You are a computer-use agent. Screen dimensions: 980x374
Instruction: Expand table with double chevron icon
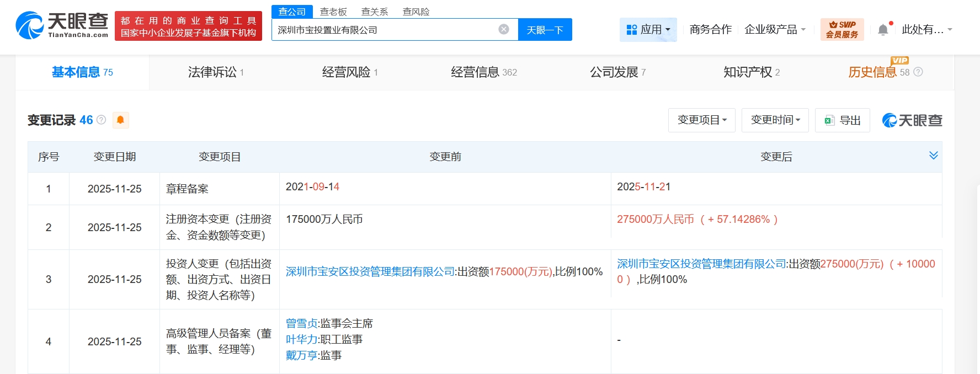coord(933,156)
